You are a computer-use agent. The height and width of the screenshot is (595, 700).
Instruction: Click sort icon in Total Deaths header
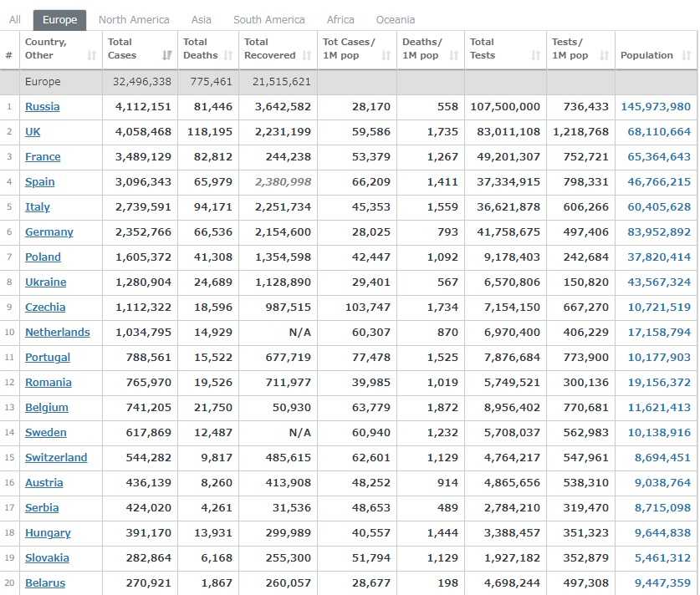[x=228, y=56]
